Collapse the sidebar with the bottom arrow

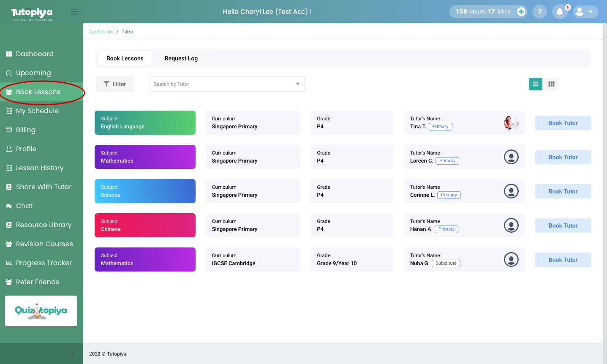coord(73,353)
